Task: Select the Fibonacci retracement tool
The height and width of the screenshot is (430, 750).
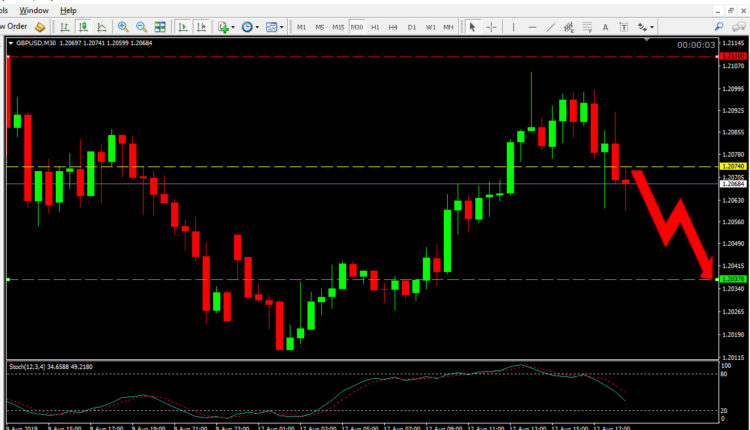Action: tap(587, 27)
